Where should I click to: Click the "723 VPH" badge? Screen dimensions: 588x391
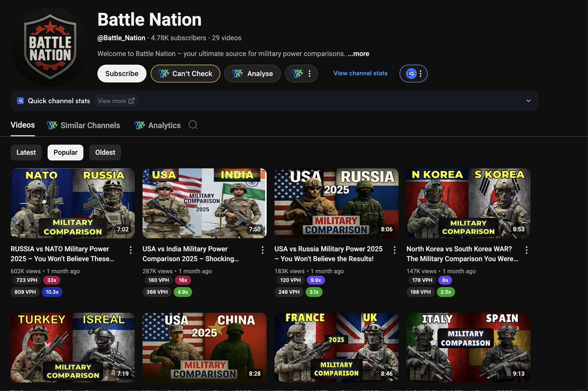pos(26,280)
